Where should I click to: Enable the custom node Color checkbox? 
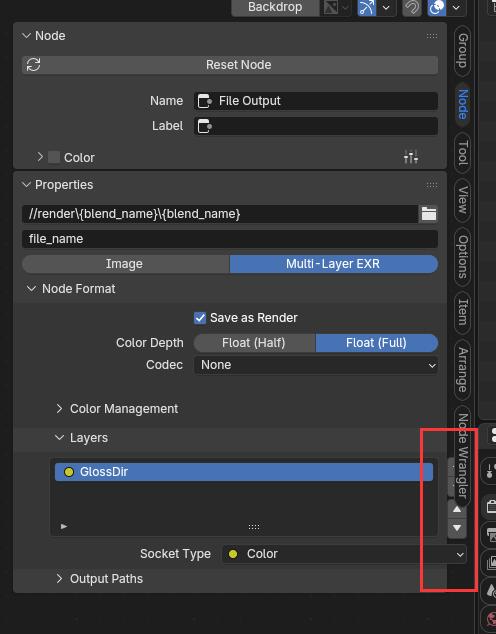[x=54, y=157]
